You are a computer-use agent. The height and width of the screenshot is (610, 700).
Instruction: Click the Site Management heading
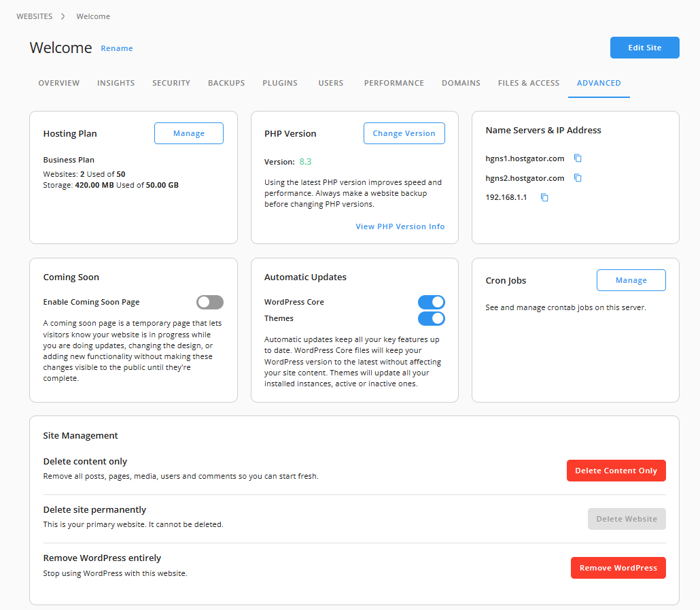pyautogui.click(x=80, y=435)
